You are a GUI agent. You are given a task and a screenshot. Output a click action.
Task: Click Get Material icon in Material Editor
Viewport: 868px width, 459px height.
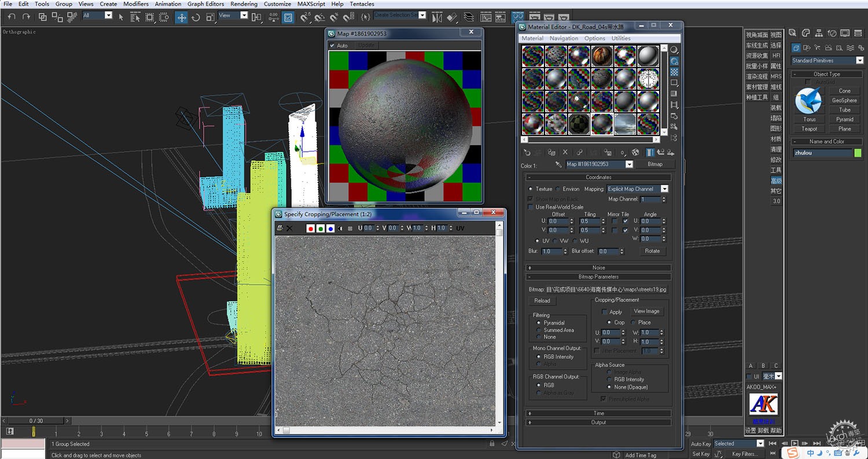click(527, 153)
